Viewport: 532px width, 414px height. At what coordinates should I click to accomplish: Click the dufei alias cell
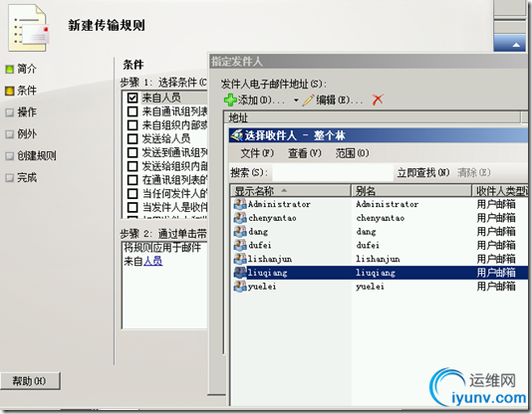point(368,245)
